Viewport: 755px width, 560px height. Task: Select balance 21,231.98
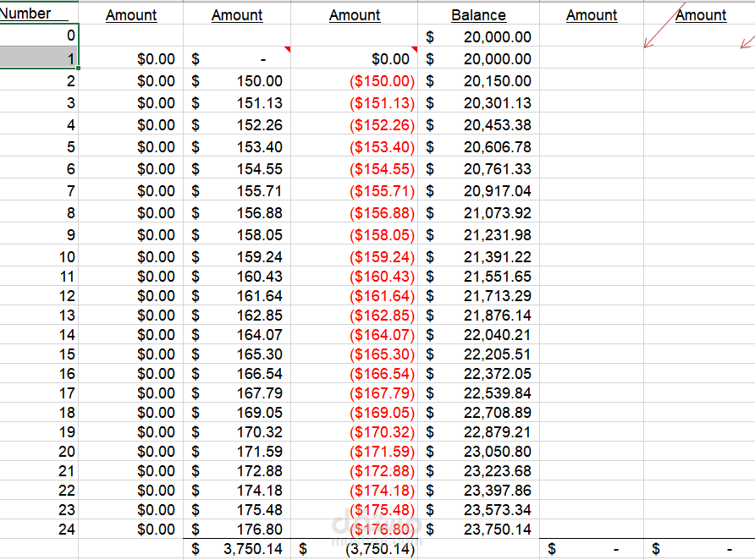[x=478, y=233]
